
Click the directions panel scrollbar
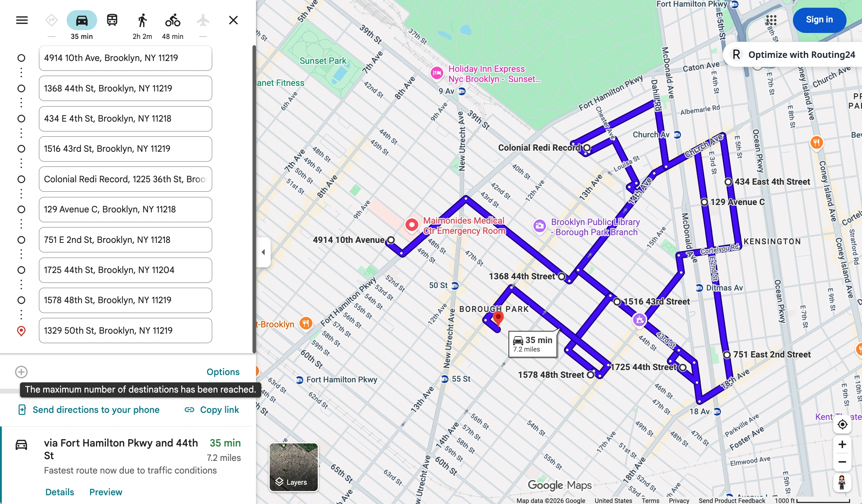click(x=254, y=199)
